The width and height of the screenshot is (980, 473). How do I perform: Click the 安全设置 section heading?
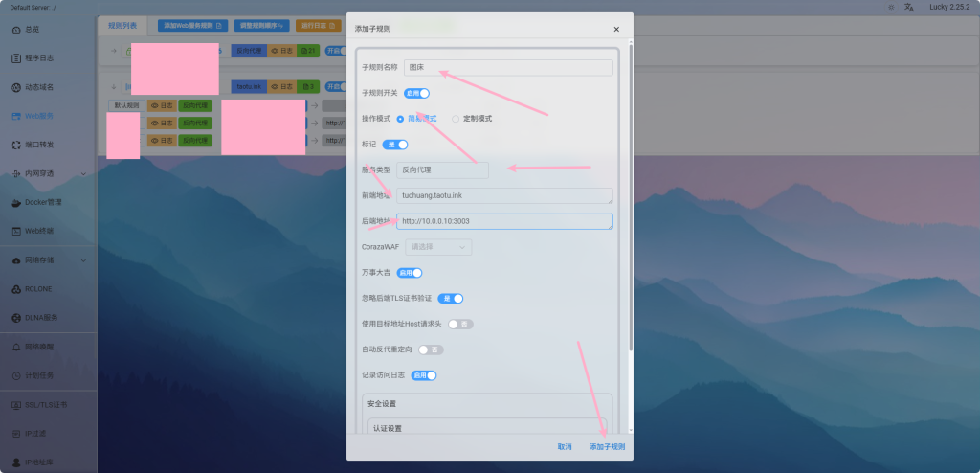(381, 403)
